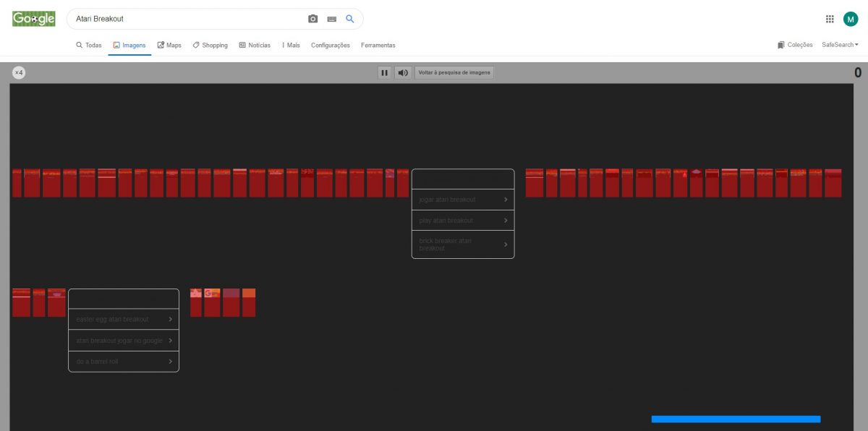Open the Maps tab
Image resolution: width=868 pixels, height=431 pixels.
pyautogui.click(x=169, y=45)
